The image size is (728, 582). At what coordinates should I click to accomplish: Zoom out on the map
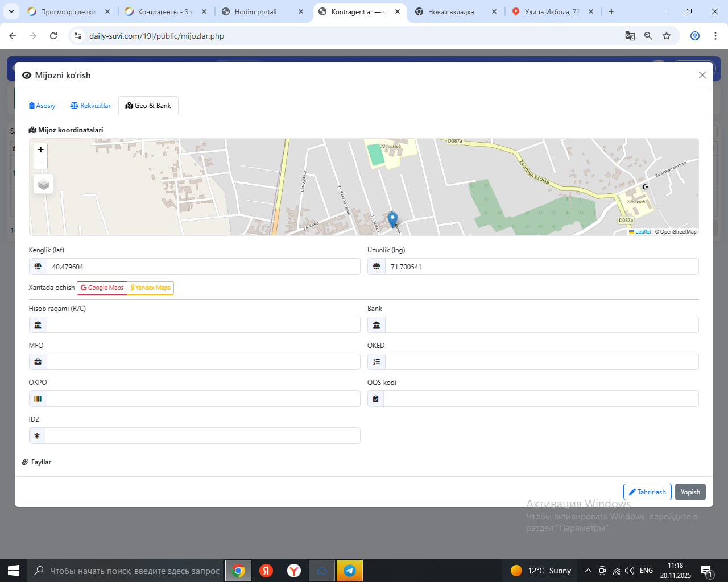[40, 163]
